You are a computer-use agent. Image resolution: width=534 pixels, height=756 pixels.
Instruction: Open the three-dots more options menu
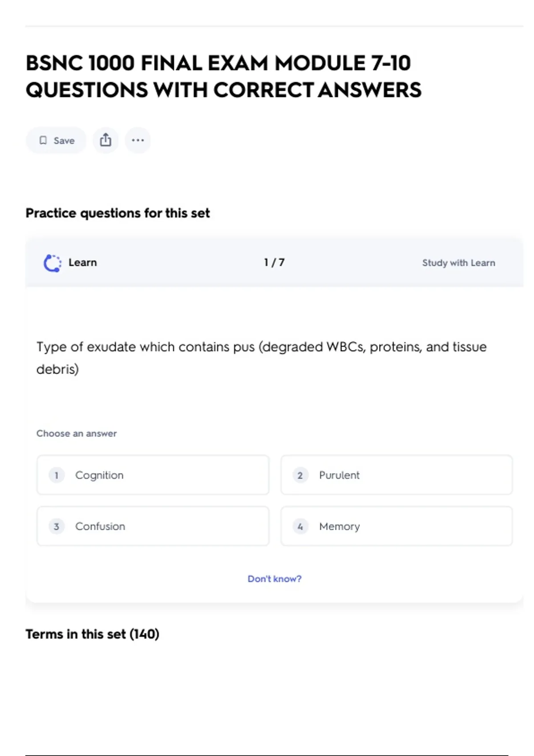[138, 141]
